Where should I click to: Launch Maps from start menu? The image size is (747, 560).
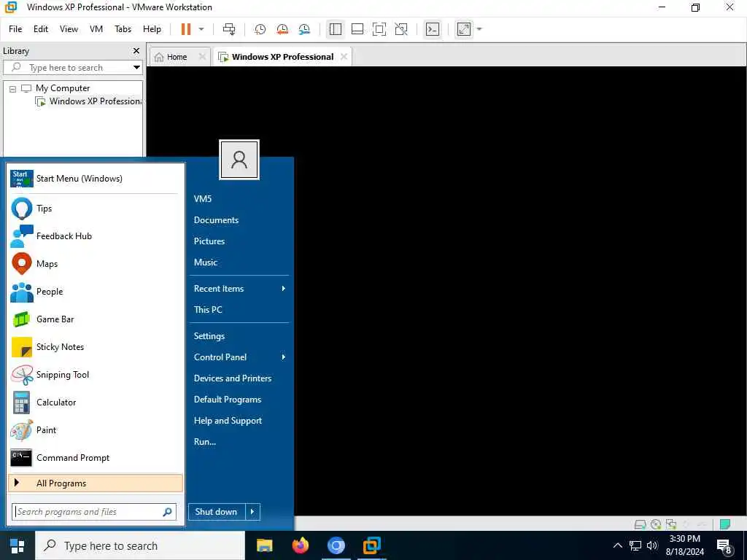click(x=95, y=264)
